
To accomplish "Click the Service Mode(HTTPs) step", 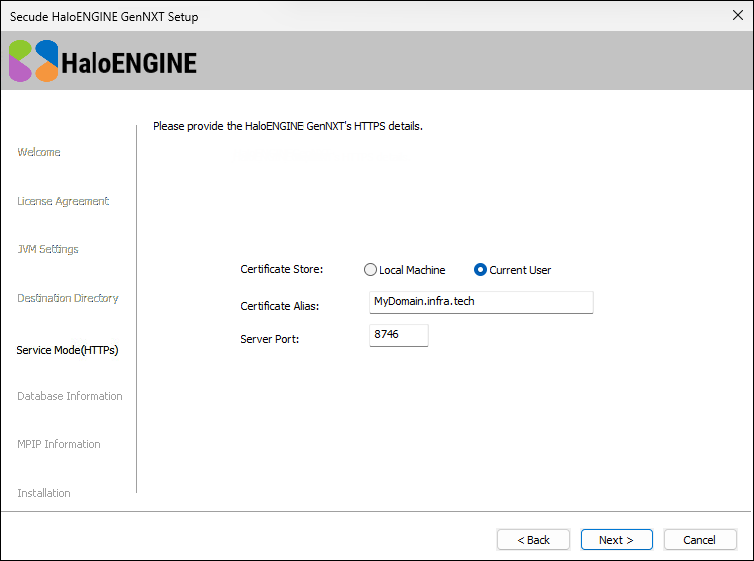I will 67,350.
